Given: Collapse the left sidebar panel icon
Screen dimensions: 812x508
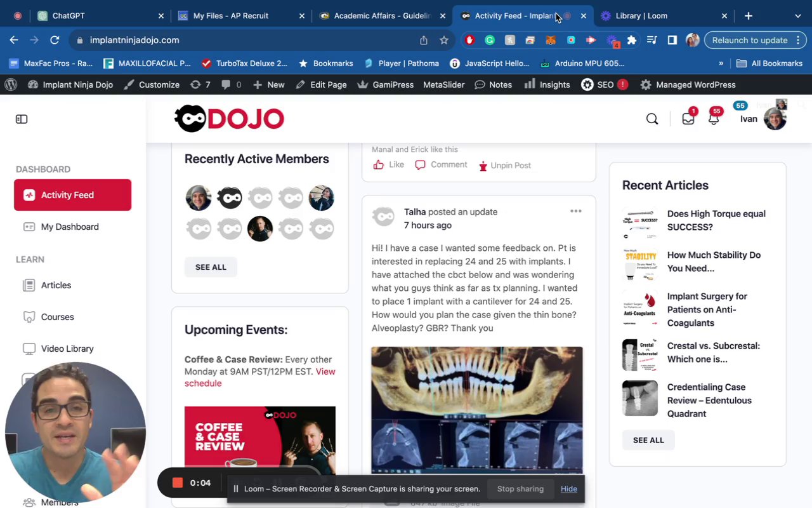Looking at the screenshot, I should [x=22, y=119].
